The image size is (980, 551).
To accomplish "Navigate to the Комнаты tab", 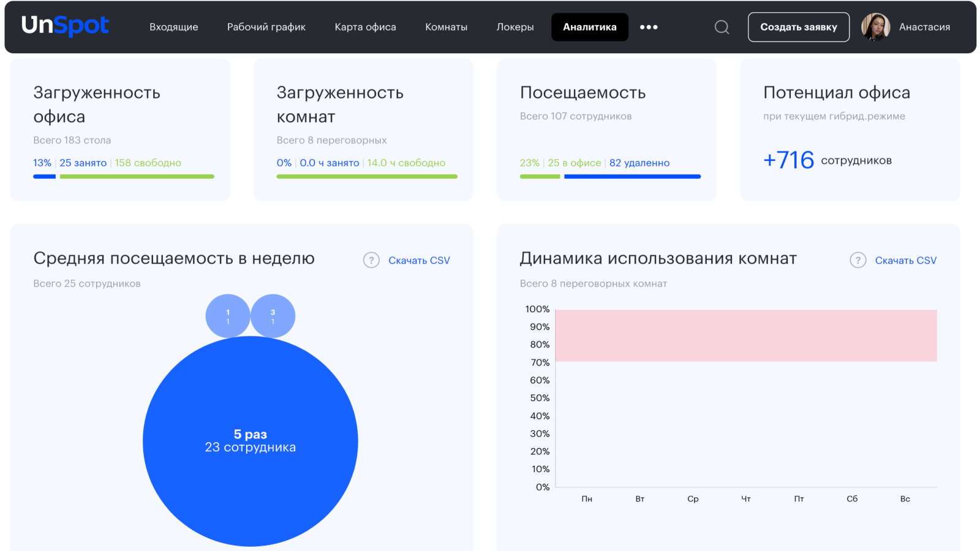I will tap(446, 27).
